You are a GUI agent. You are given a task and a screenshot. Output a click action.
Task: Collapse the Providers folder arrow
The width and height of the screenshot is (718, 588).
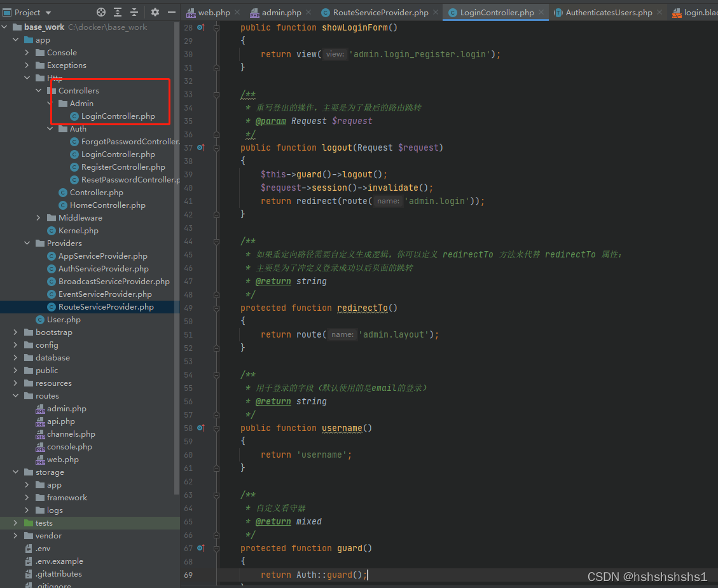click(27, 243)
